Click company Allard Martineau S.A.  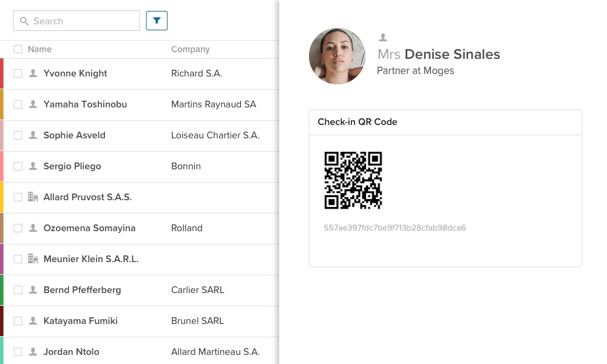click(215, 352)
